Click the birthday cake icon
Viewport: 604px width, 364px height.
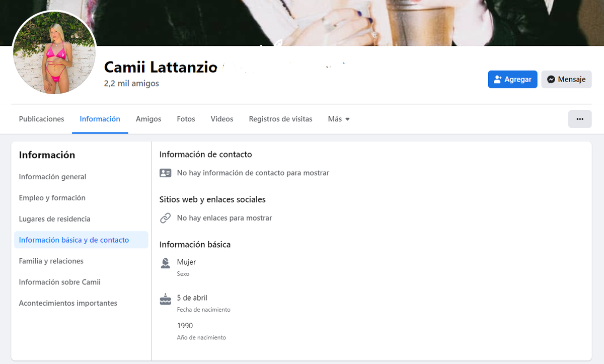(x=165, y=300)
